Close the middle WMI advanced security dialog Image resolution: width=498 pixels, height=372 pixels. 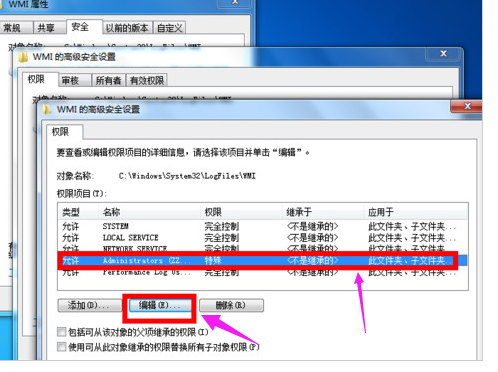443,53
